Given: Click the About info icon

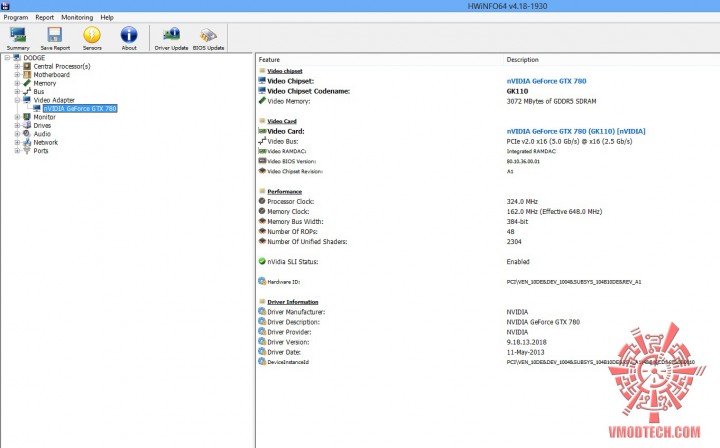Looking at the screenshot, I should [129, 35].
